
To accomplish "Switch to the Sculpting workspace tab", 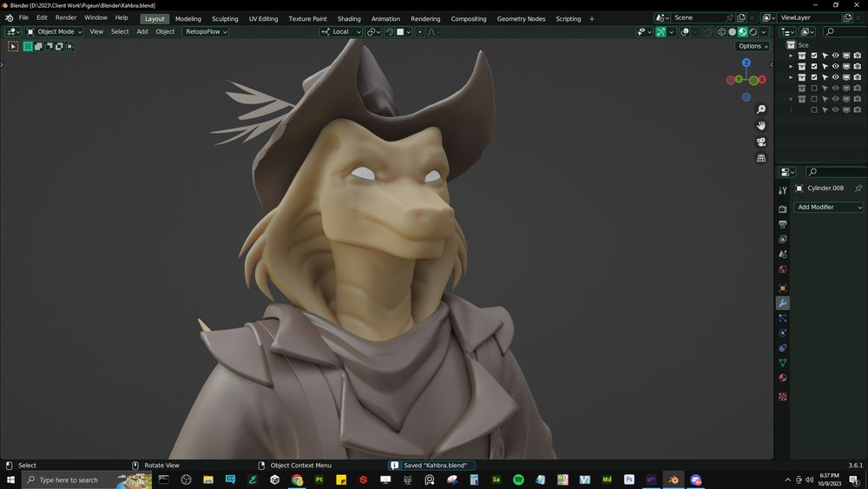I will (x=225, y=19).
